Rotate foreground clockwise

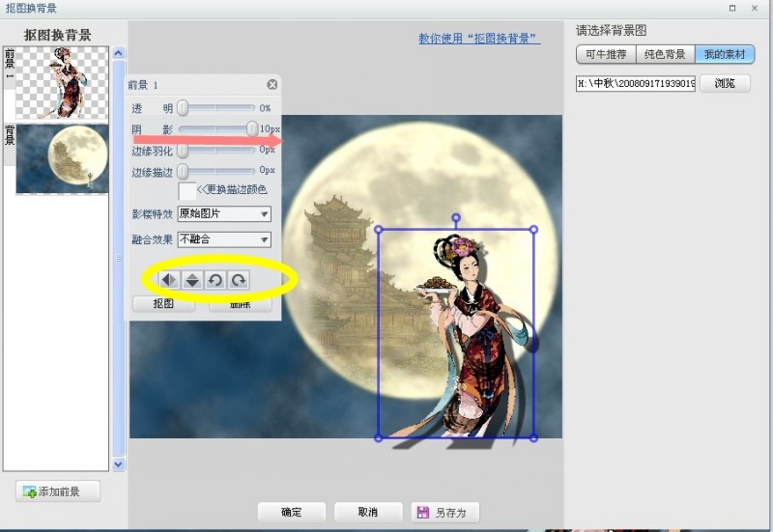[239, 280]
